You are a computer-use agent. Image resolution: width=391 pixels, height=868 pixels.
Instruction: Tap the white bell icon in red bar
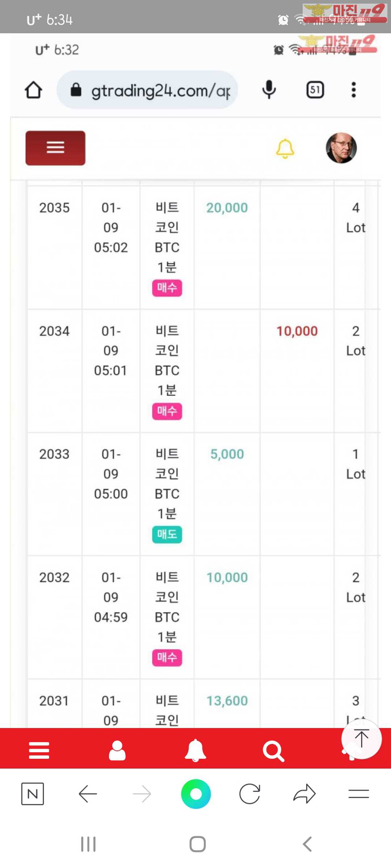point(195,750)
